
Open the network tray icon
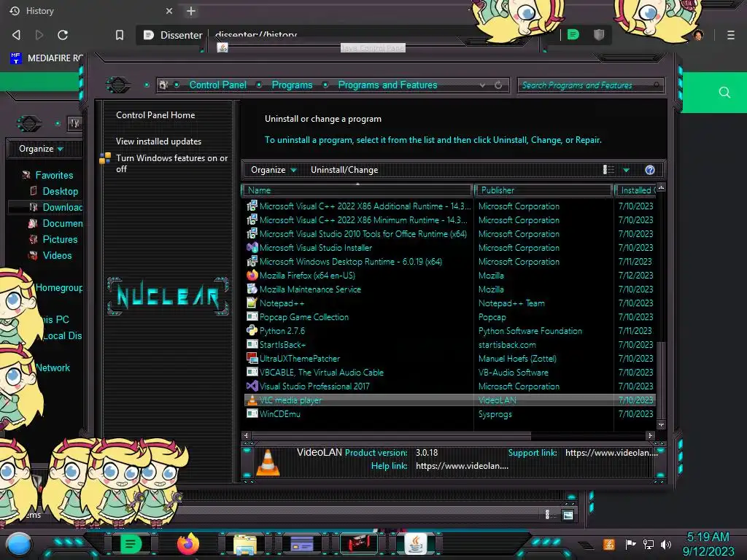click(x=648, y=544)
